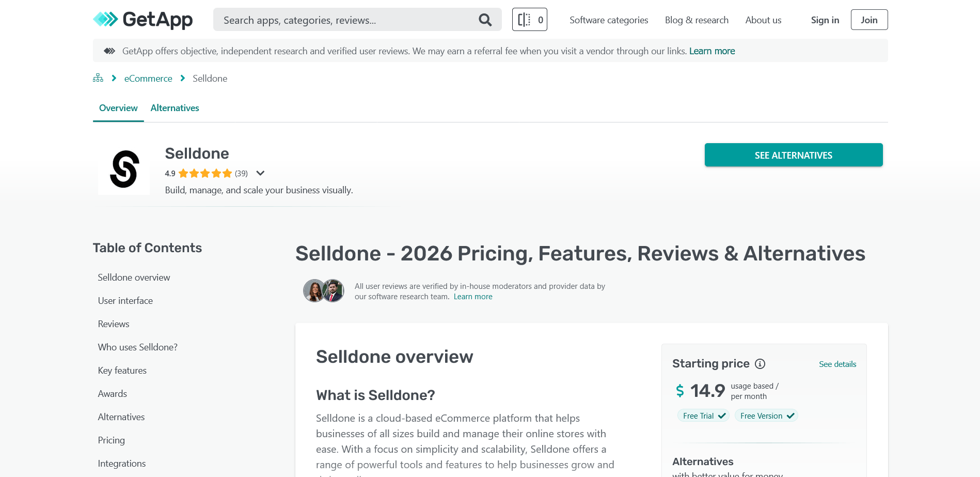Click the $14.9 price value
Image resolution: width=980 pixels, height=477 pixels.
tap(701, 391)
